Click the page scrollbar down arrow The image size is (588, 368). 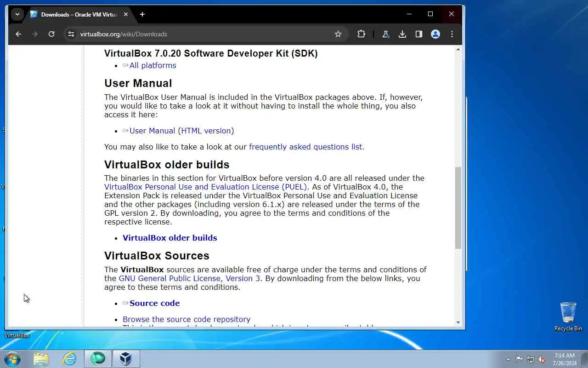click(458, 322)
